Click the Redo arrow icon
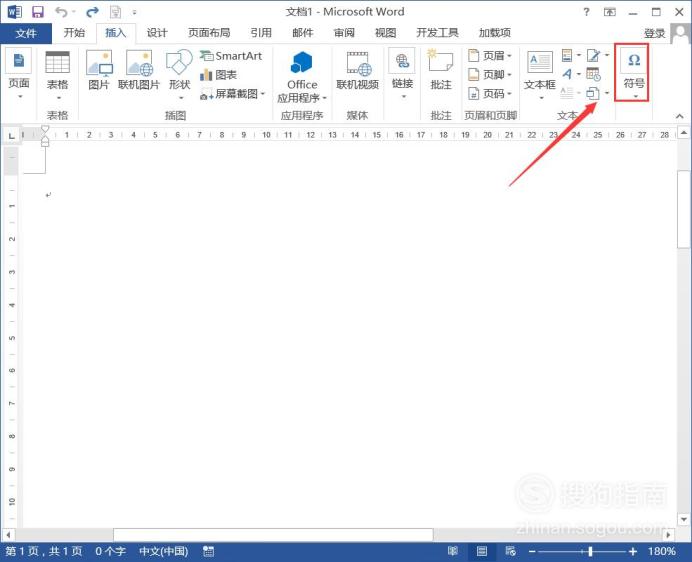 (x=92, y=12)
